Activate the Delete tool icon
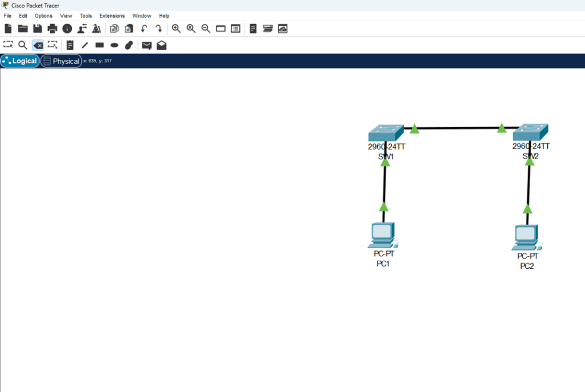The width and height of the screenshot is (585, 392). click(38, 45)
